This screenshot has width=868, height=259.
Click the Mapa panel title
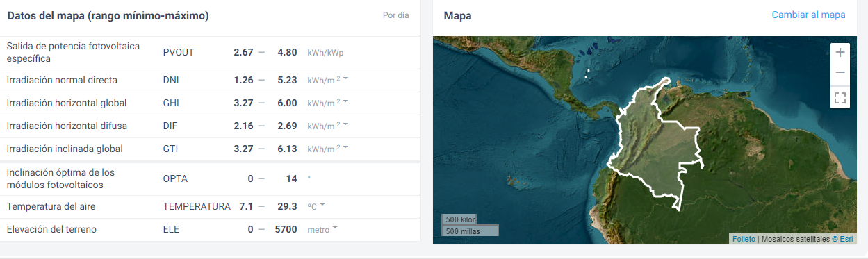(458, 15)
